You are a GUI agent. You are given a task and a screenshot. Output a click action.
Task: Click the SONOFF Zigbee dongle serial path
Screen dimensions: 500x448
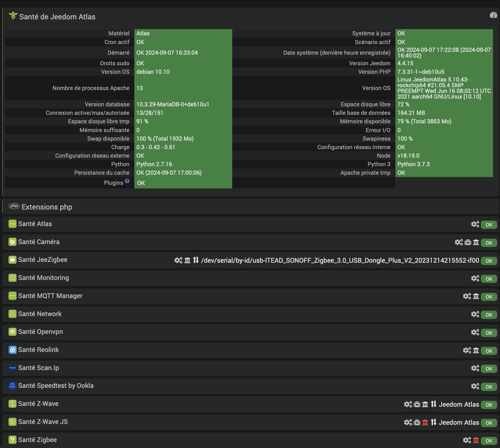click(340, 260)
